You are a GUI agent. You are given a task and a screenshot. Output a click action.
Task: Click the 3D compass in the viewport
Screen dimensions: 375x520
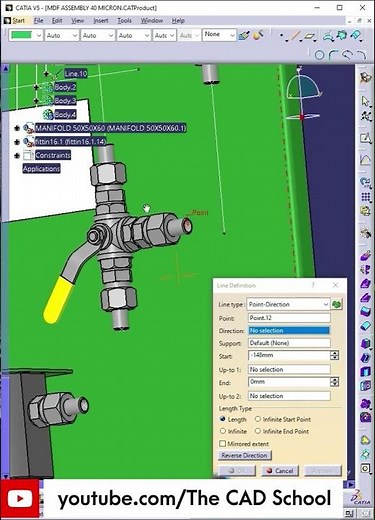point(303,93)
